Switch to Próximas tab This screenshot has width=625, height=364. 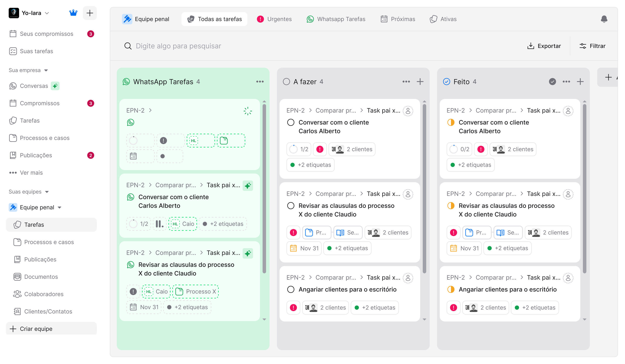[x=398, y=19]
